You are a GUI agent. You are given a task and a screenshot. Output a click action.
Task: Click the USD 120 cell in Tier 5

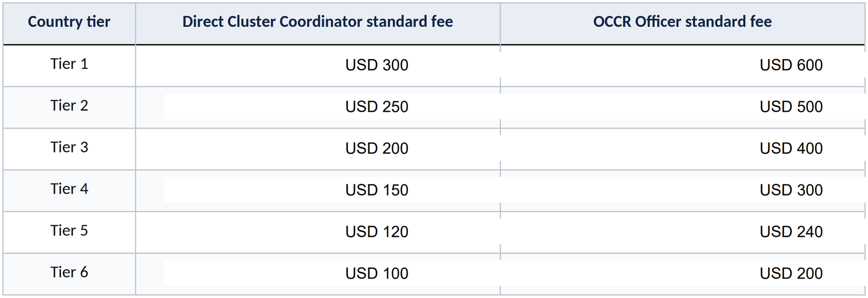(376, 232)
